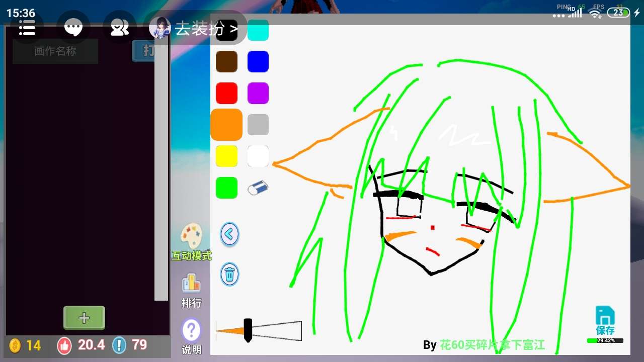Pick the cyan color swatch
The width and height of the screenshot is (644, 362).
(258, 30)
